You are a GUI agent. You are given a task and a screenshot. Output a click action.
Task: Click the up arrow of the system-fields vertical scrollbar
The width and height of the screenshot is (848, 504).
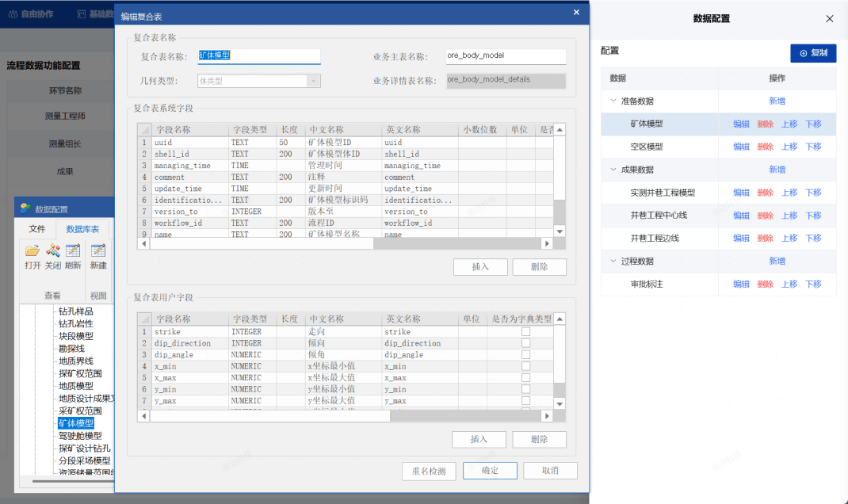[560, 130]
